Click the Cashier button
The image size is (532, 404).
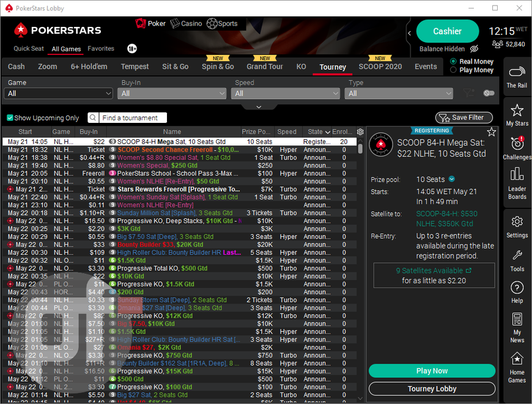(447, 31)
